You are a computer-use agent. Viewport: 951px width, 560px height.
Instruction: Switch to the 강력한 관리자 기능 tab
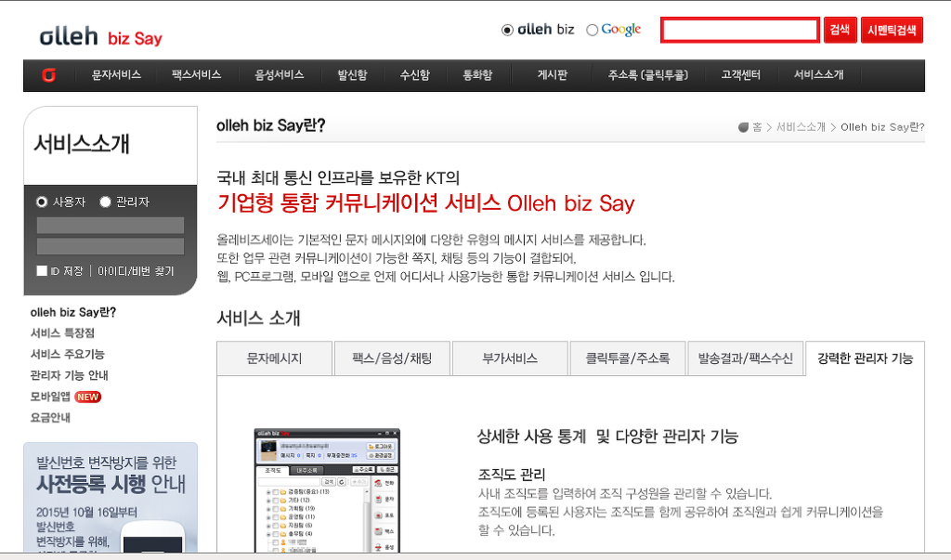[x=866, y=358]
